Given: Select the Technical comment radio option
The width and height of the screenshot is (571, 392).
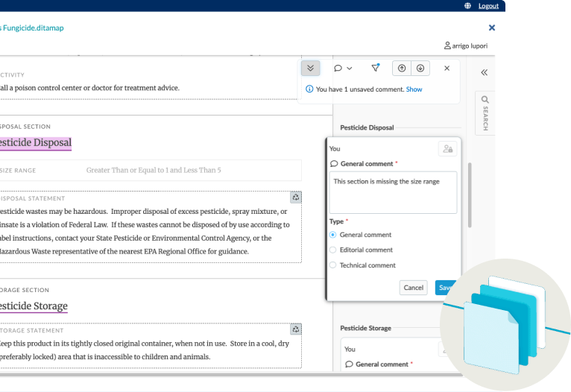Looking at the screenshot, I should tap(333, 265).
